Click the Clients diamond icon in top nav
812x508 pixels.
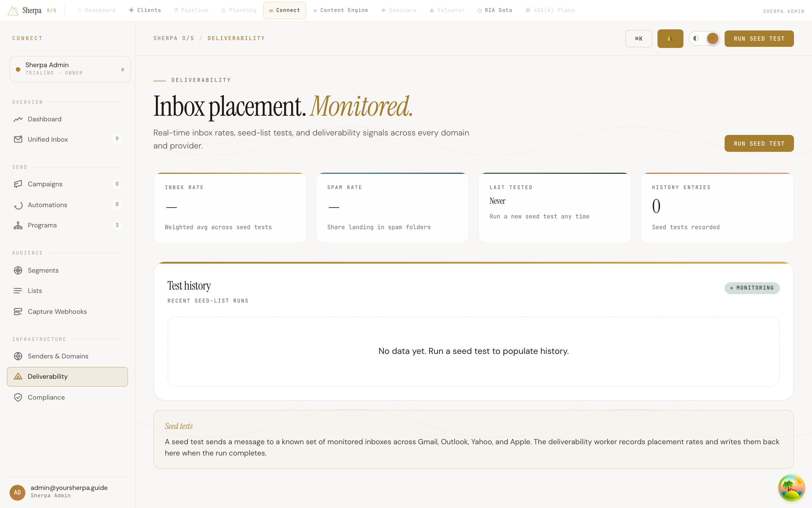(132, 10)
